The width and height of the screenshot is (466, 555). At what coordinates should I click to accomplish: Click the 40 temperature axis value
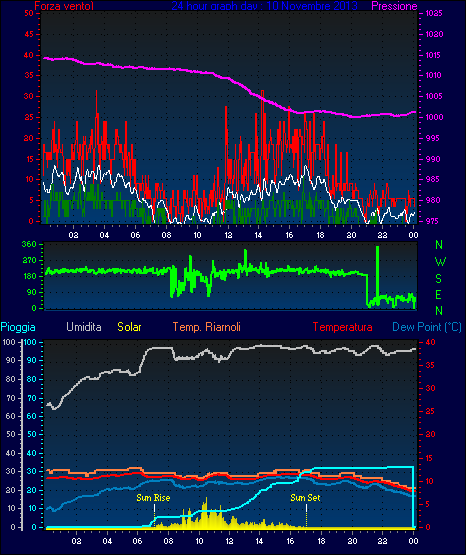430,342
